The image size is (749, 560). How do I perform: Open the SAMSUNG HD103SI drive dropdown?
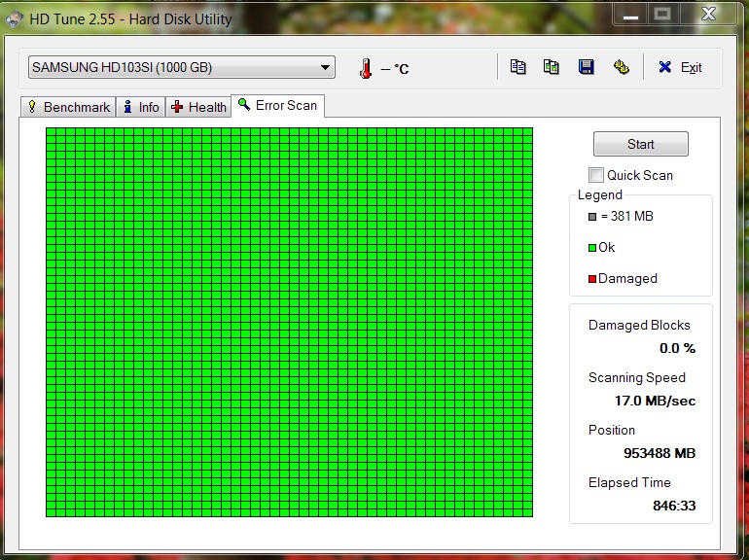(x=182, y=67)
